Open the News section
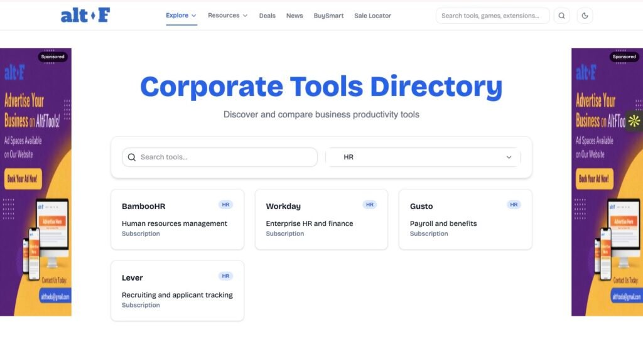643x364 pixels. [294, 16]
